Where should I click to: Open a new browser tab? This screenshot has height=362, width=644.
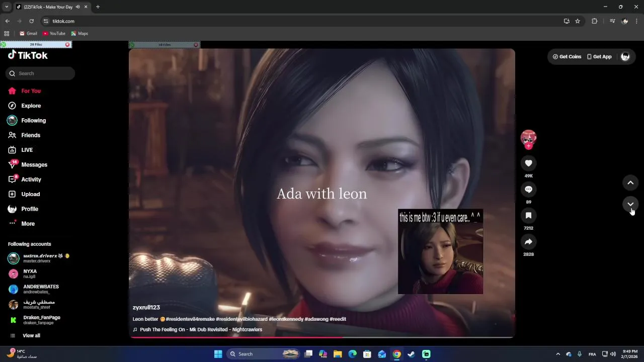click(98, 7)
